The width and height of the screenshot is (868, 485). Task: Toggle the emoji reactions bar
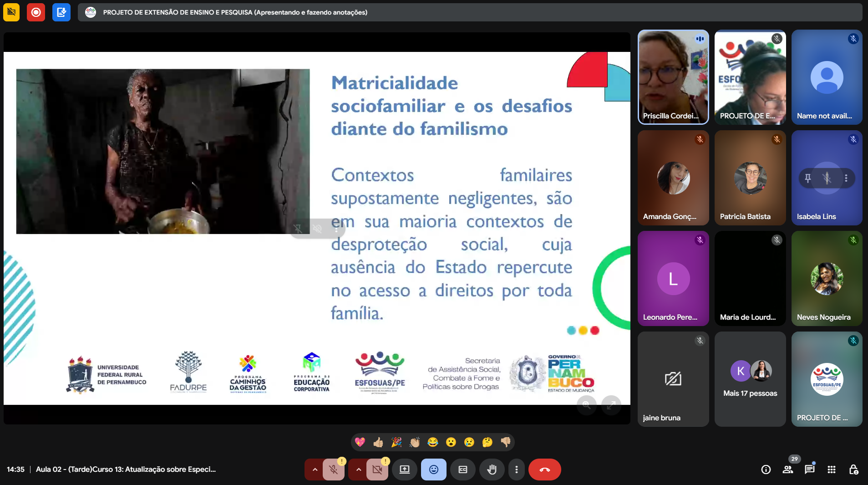coord(433,470)
